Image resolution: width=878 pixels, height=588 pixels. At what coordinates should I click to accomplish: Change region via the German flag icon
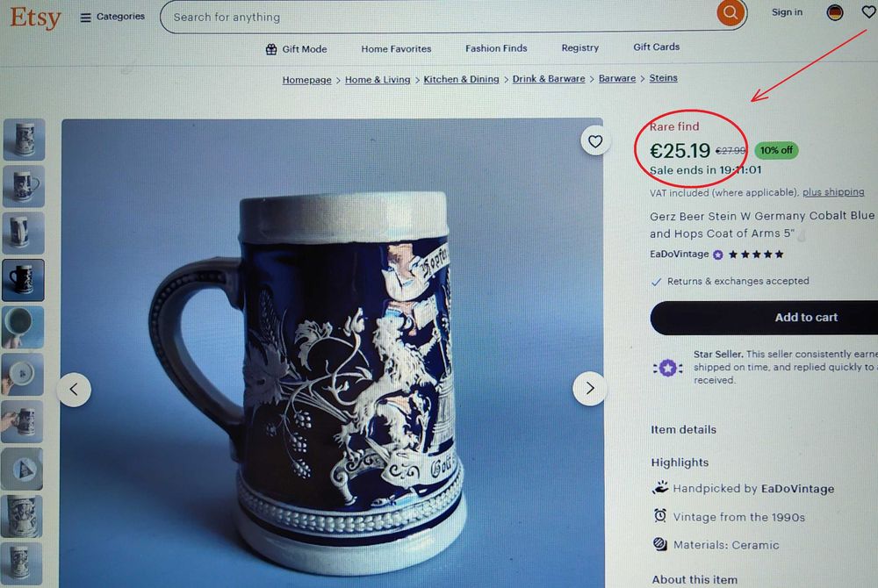[x=835, y=12]
